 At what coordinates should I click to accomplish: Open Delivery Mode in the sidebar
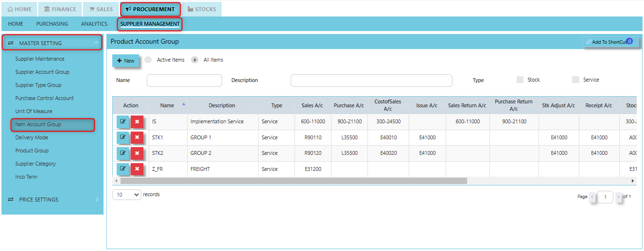pyautogui.click(x=32, y=137)
